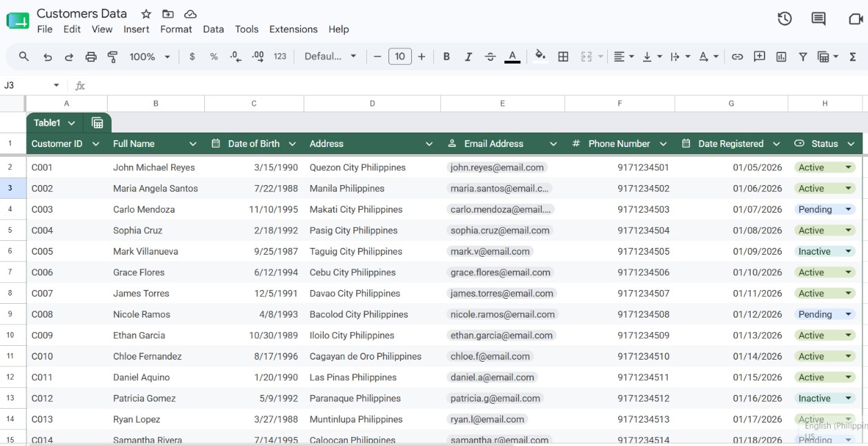Insert a comment
Screen dimensions: 868x446
pyautogui.click(x=760, y=57)
